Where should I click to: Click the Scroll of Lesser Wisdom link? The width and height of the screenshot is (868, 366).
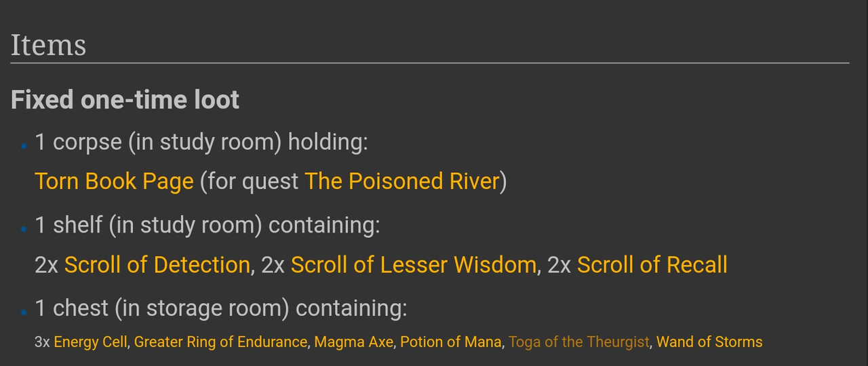pos(414,264)
